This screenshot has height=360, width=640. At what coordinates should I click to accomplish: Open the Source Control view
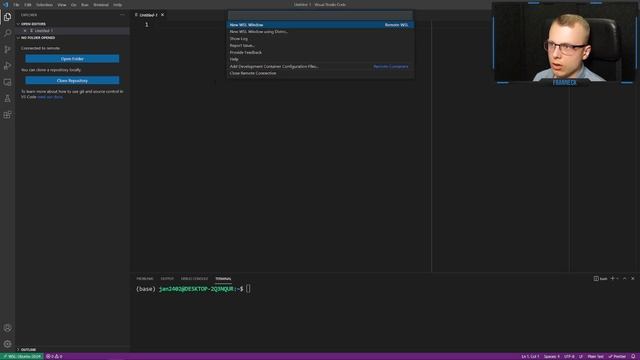[x=7, y=49]
